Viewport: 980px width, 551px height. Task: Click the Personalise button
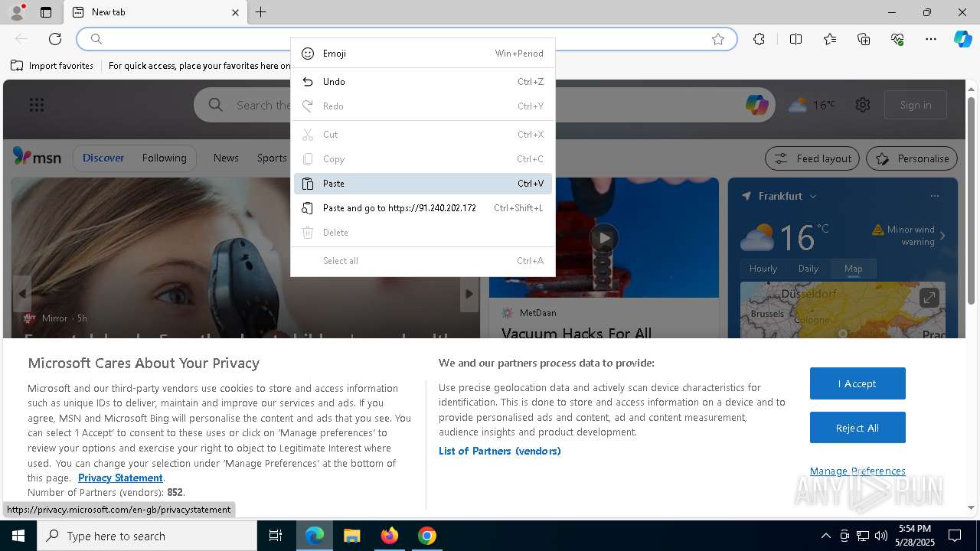[x=912, y=158]
